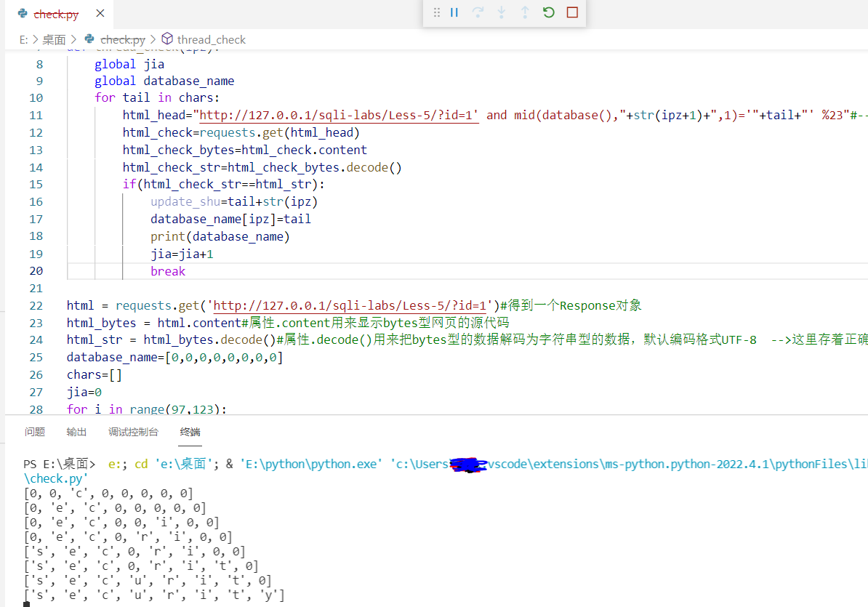Open the E: breadcrumb segment

pyautogui.click(x=23, y=39)
